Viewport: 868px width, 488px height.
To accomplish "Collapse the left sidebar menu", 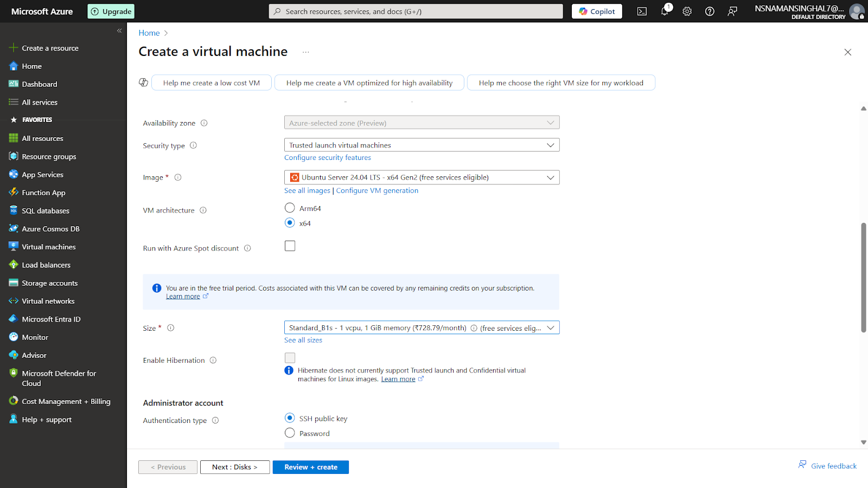I will (119, 31).
